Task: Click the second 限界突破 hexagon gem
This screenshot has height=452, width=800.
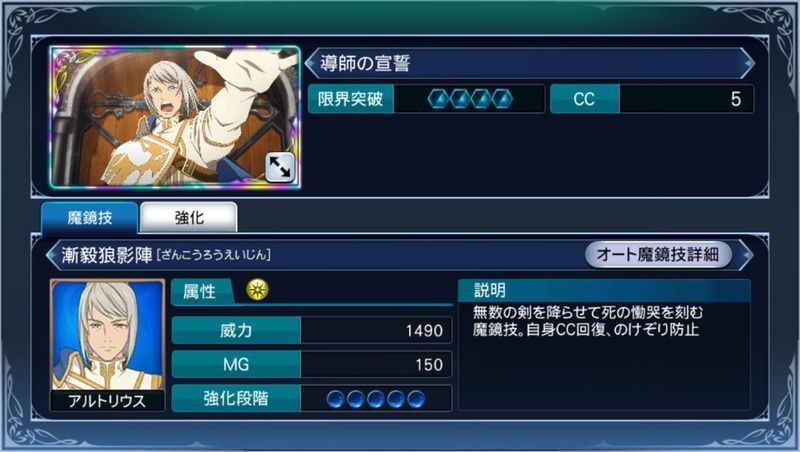Action: [460, 99]
